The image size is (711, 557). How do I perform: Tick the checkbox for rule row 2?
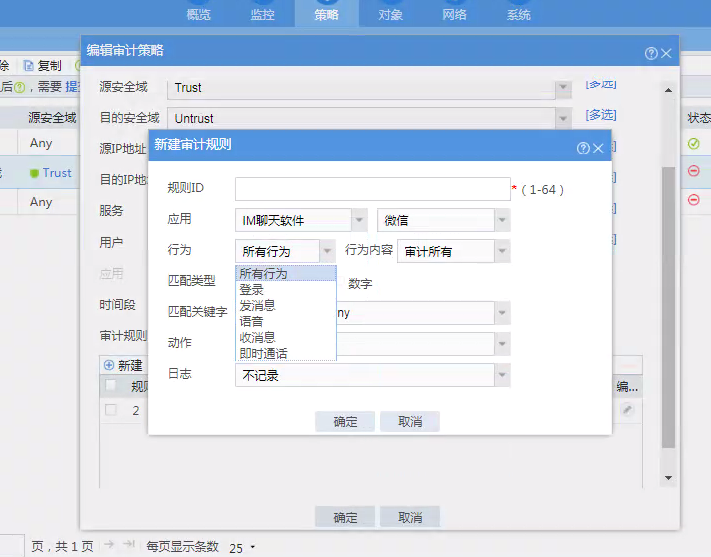(x=111, y=410)
